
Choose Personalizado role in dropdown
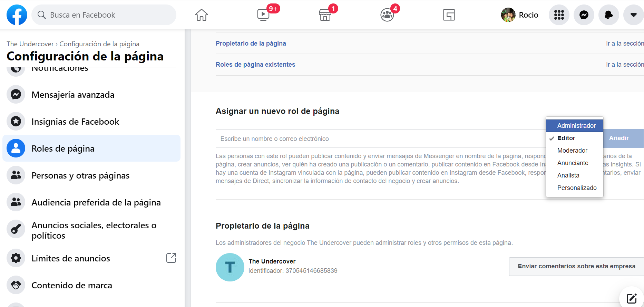(575, 188)
